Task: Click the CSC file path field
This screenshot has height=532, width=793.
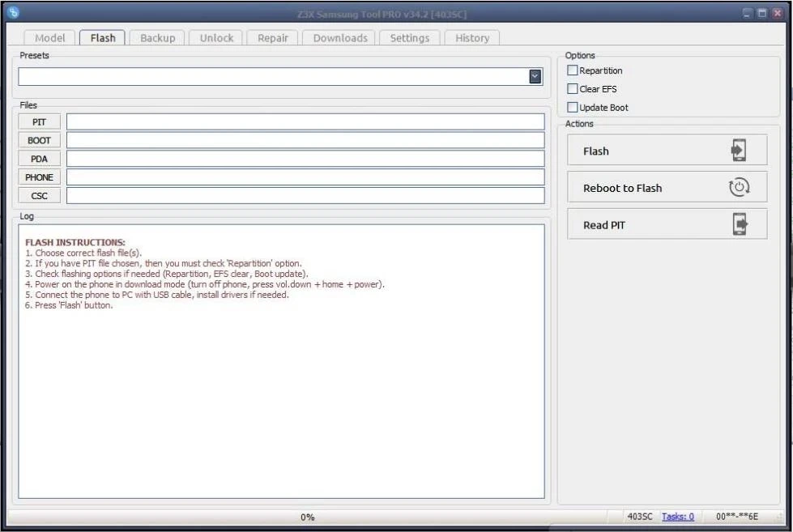Action: coord(305,196)
